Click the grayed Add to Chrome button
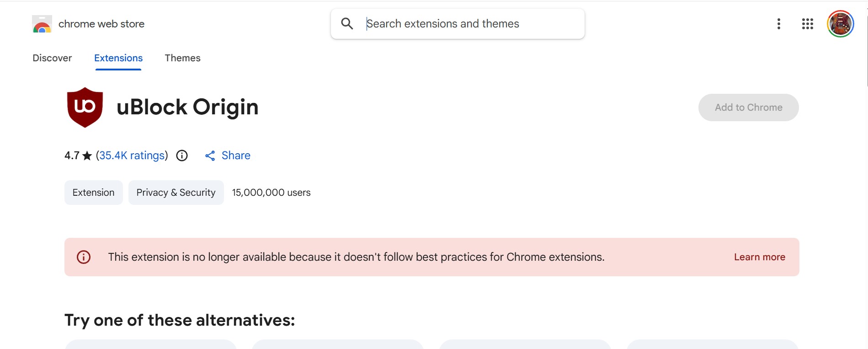 click(748, 107)
